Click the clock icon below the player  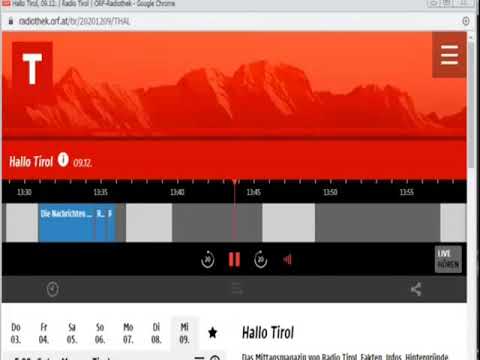52,289
